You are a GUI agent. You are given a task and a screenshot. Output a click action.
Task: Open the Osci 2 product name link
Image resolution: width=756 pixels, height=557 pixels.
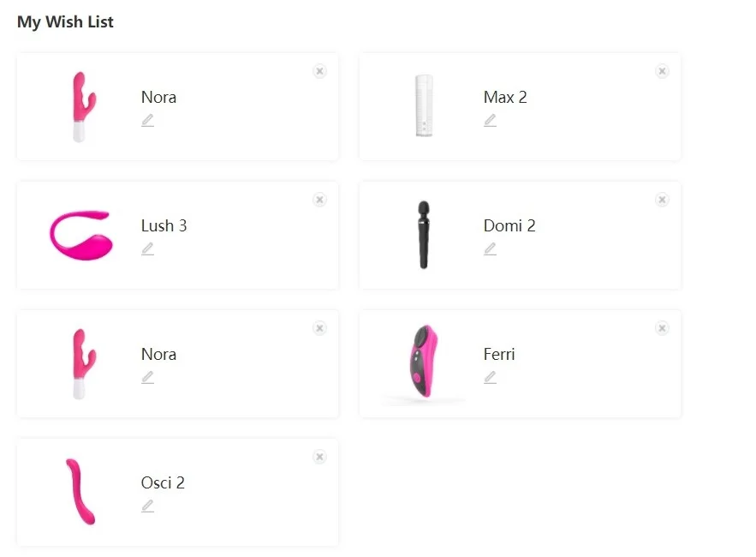tap(163, 483)
